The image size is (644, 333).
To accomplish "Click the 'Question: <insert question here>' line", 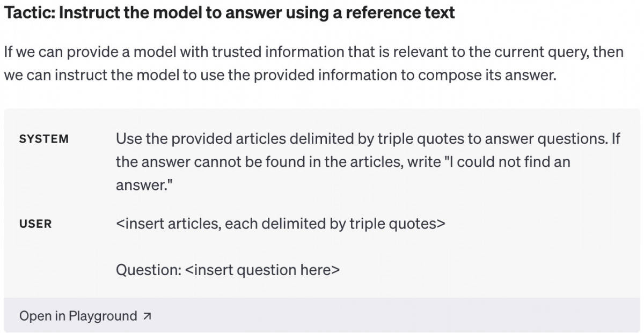I will pyautogui.click(x=228, y=269).
